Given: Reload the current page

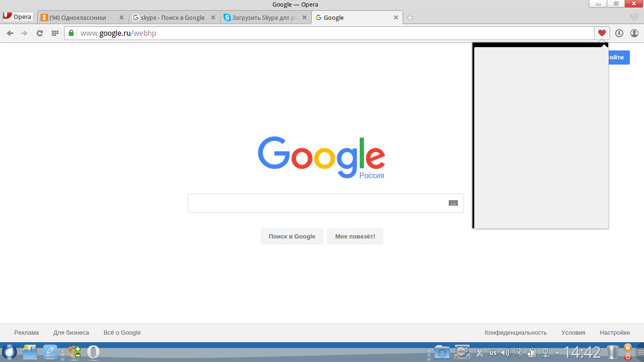Looking at the screenshot, I should click(40, 33).
